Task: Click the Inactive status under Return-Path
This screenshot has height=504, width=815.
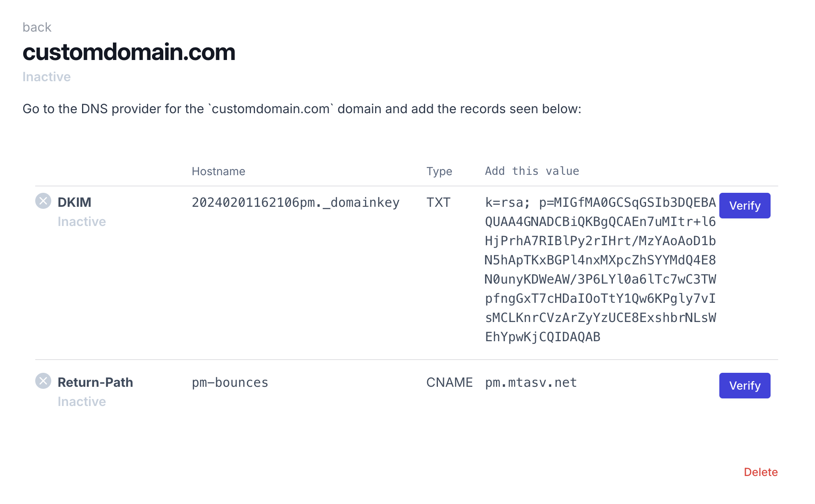Action: click(82, 401)
